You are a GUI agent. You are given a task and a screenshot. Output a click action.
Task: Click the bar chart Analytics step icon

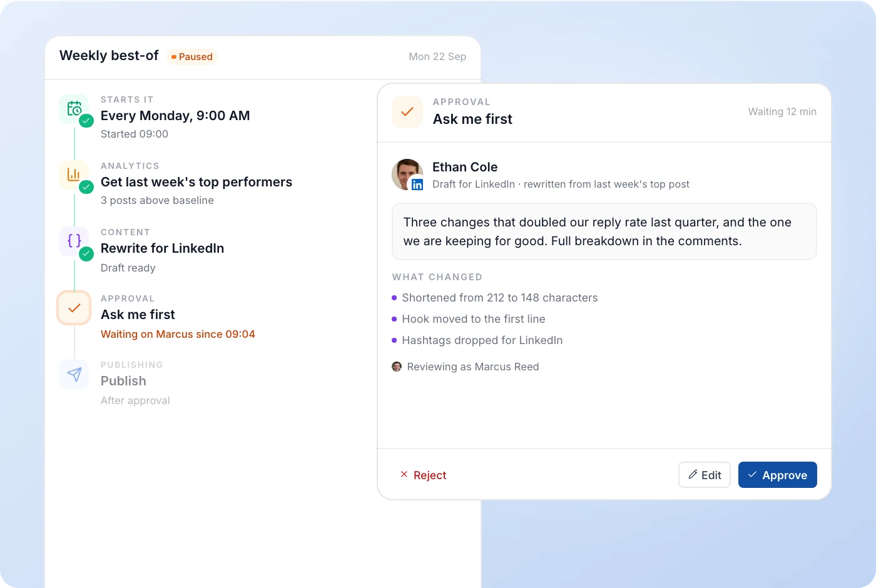tap(74, 175)
